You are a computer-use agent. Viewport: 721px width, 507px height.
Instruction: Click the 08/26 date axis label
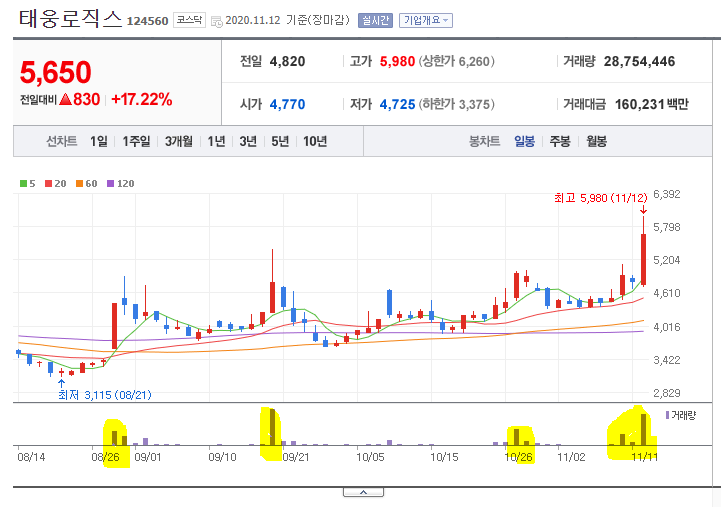click(105, 457)
